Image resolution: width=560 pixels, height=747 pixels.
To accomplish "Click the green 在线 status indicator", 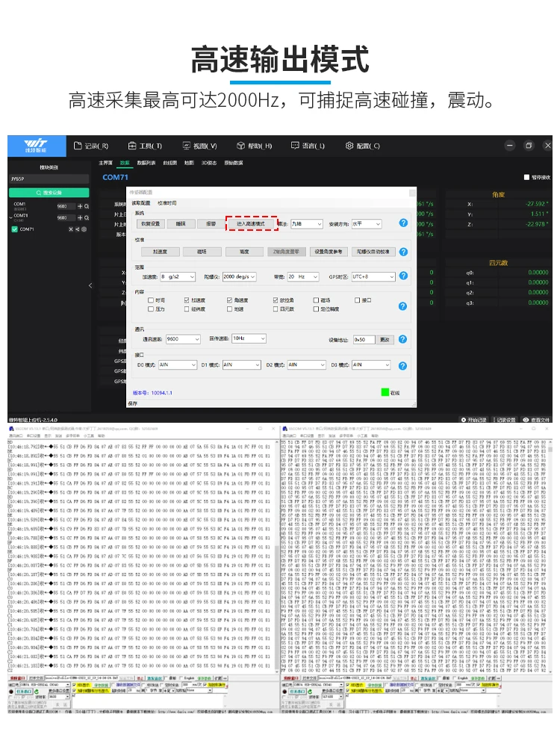I will [x=385, y=392].
